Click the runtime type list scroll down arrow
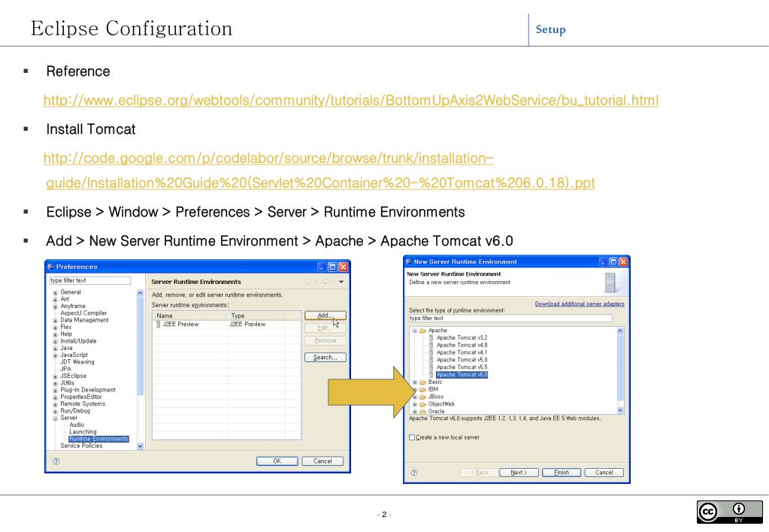 620,410
